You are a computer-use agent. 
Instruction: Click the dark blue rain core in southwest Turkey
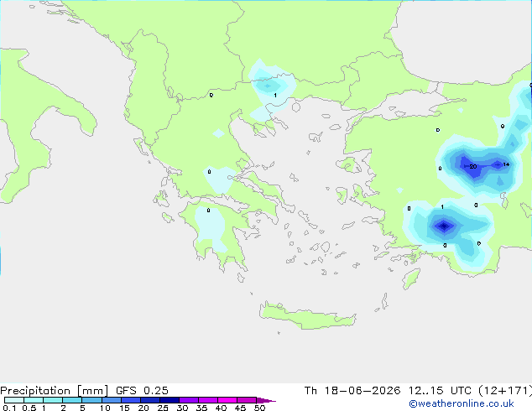point(444,226)
